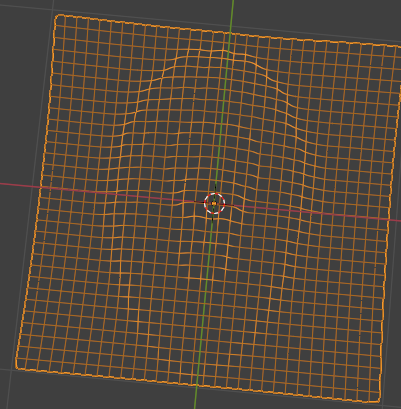Click the red-white 3D cursor ring
The image size is (401, 409).
tap(214, 203)
